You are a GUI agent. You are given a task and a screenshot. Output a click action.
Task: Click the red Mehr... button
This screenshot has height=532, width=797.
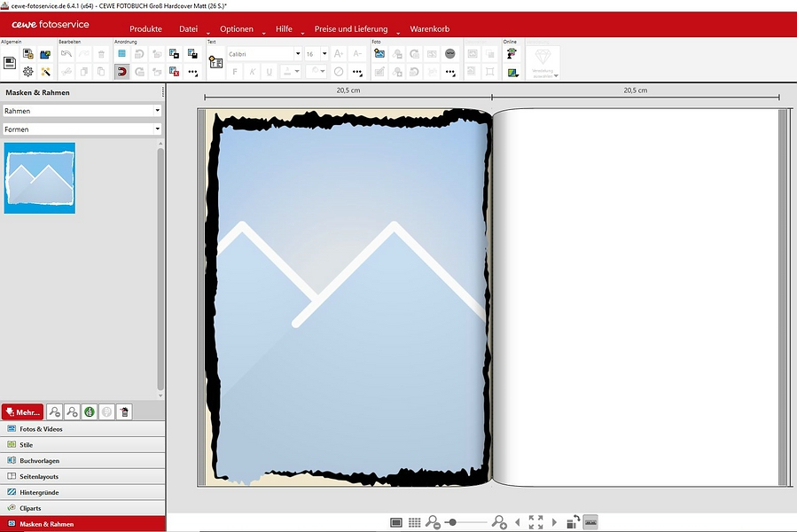point(22,412)
